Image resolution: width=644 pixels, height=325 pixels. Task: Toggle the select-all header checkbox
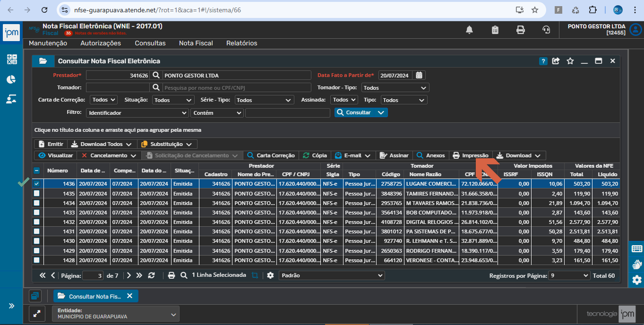tap(36, 171)
